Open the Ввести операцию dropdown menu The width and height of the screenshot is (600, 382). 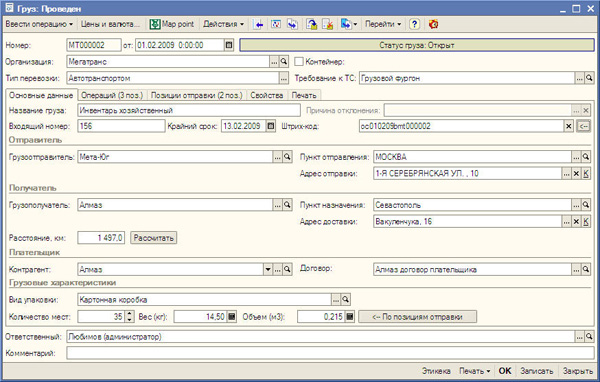point(39,24)
